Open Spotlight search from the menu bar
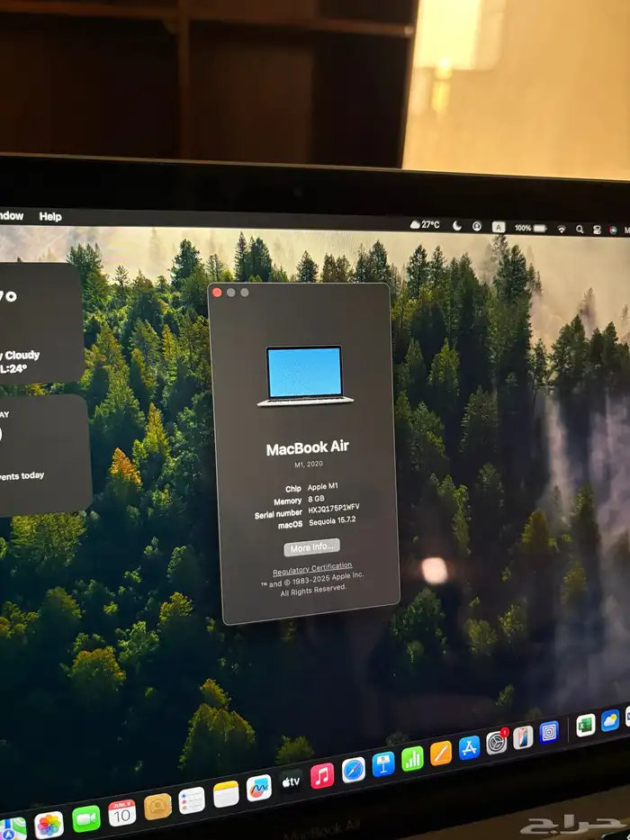Viewport: 630px width, 840px height. coord(580,230)
